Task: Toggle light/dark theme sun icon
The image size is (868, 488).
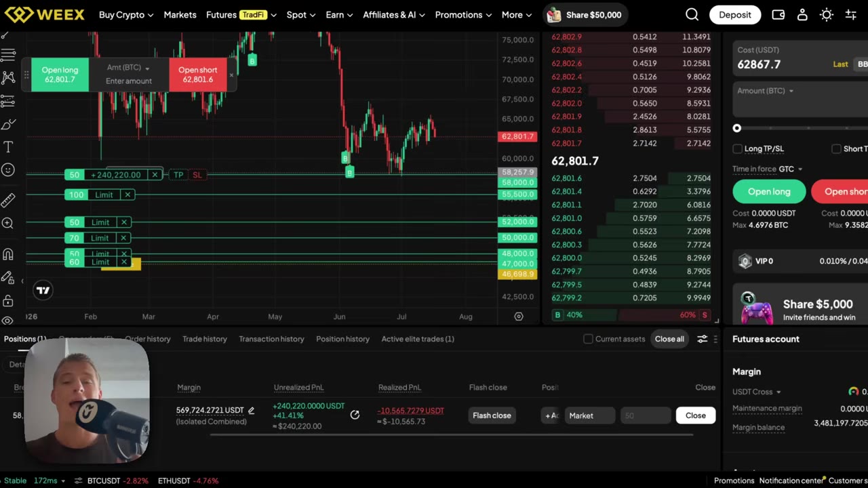Action: pyautogui.click(x=827, y=14)
